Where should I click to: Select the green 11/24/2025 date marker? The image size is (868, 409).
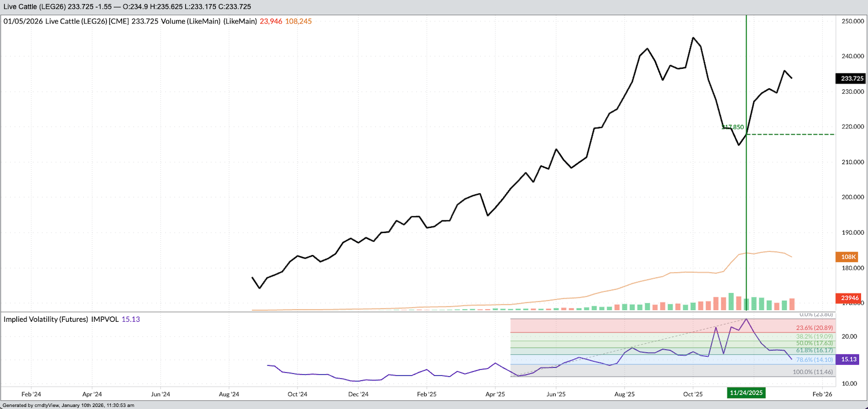click(x=746, y=393)
